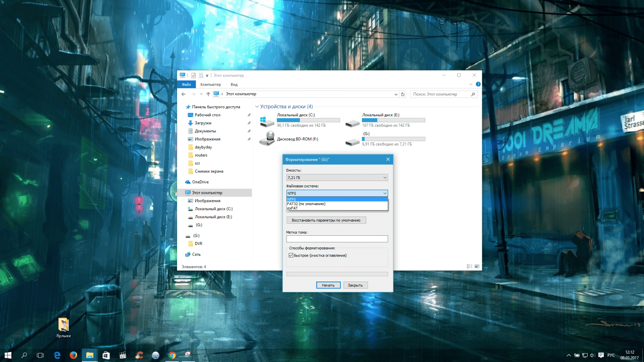The width and height of the screenshot is (644, 362).
Task: Open the Ярлыки desktop folder
Action: 64,326
